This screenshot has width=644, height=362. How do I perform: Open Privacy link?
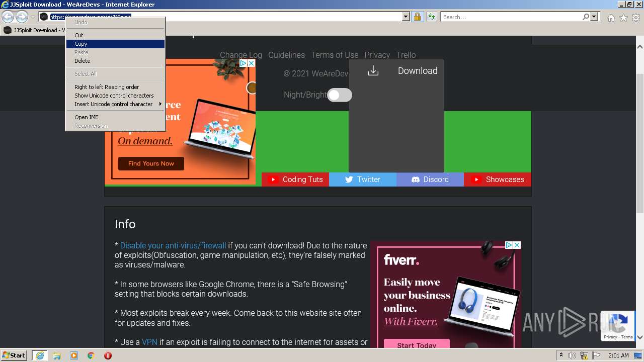[377, 55]
